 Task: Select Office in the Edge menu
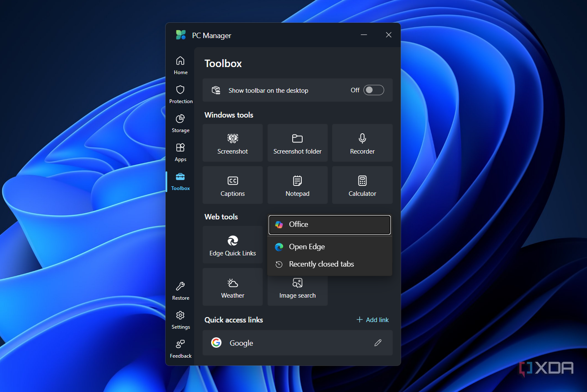pyautogui.click(x=330, y=224)
